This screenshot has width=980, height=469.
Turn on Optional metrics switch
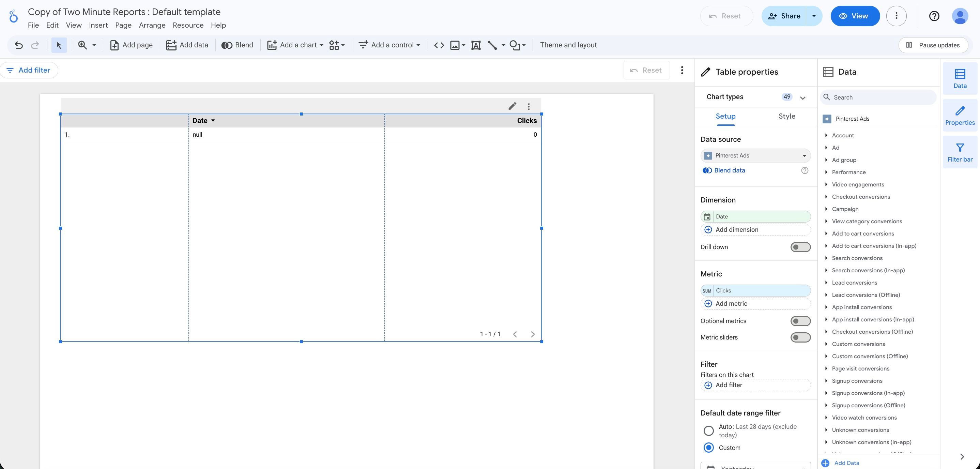pos(800,321)
